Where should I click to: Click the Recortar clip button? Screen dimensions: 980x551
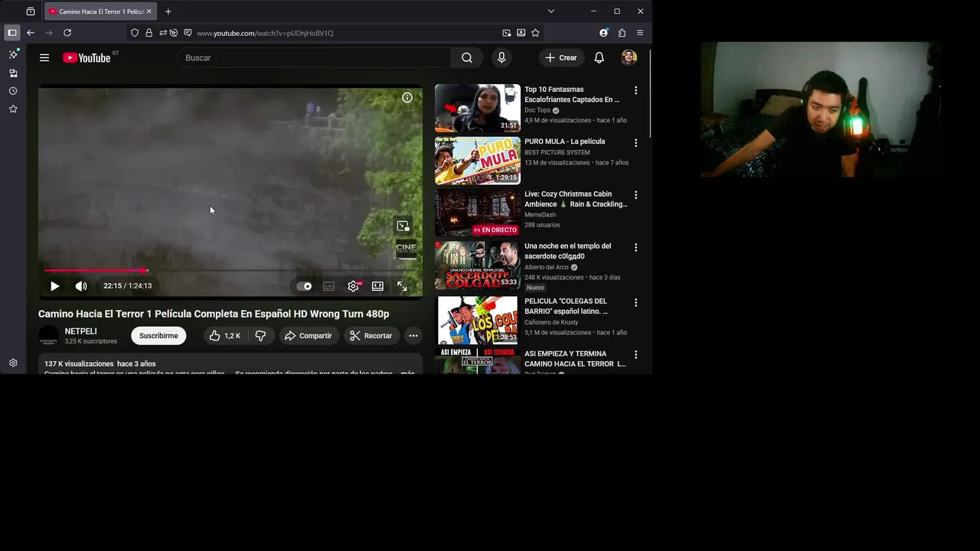371,336
